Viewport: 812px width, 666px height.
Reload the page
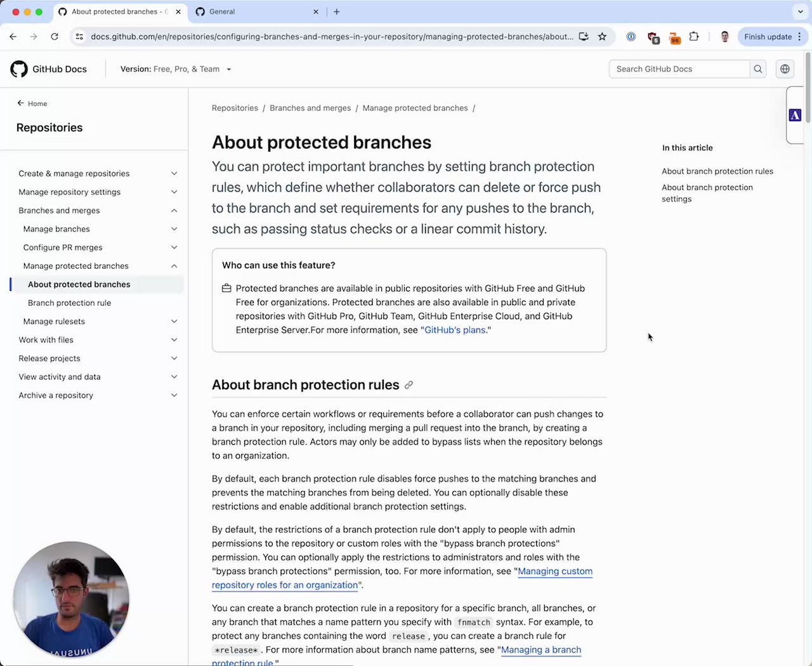pyautogui.click(x=55, y=37)
